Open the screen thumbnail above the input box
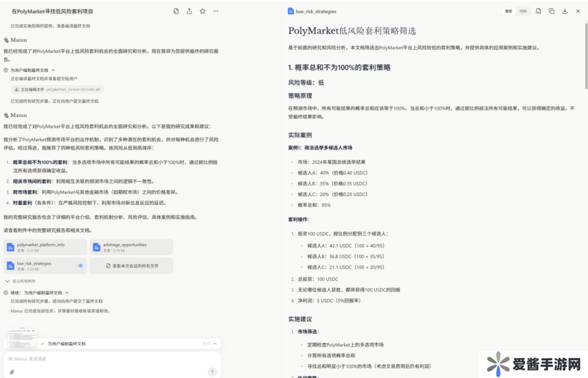Image resolution: width=588 pixels, height=378 pixels. pyautogui.click(x=22, y=337)
